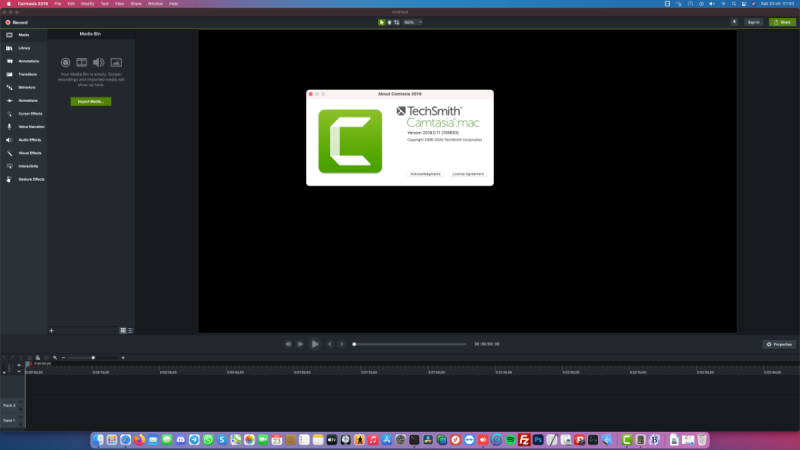Screen dimensions: 800x450
Task: Expand the timeline track options chevron
Action: [x=18, y=372]
